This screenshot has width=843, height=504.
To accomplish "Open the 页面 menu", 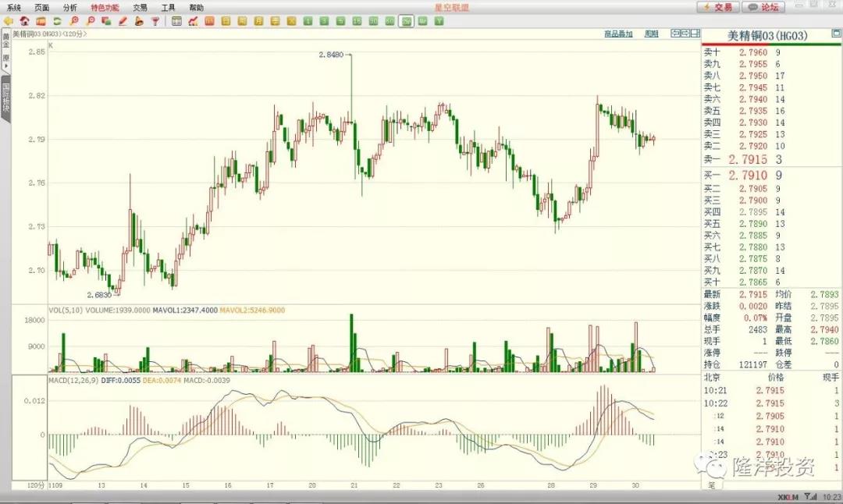I will (x=41, y=8).
